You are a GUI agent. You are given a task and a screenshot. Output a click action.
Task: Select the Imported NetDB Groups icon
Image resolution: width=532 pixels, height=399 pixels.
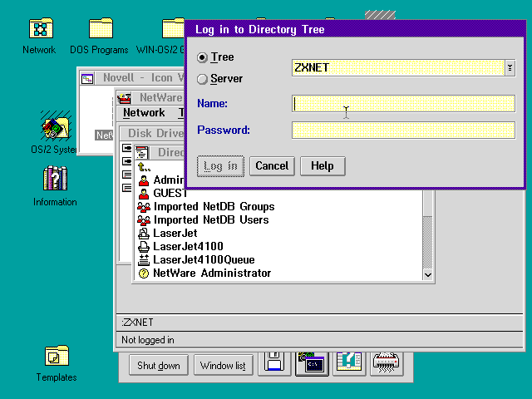coord(144,207)
